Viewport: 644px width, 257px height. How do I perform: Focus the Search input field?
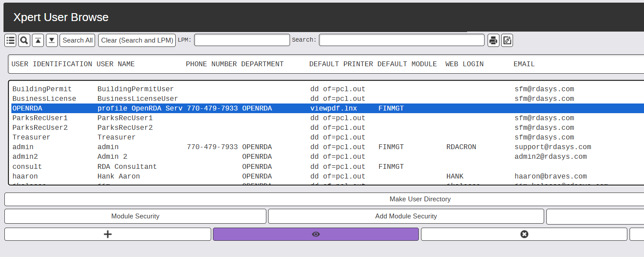tap(402, 40)
